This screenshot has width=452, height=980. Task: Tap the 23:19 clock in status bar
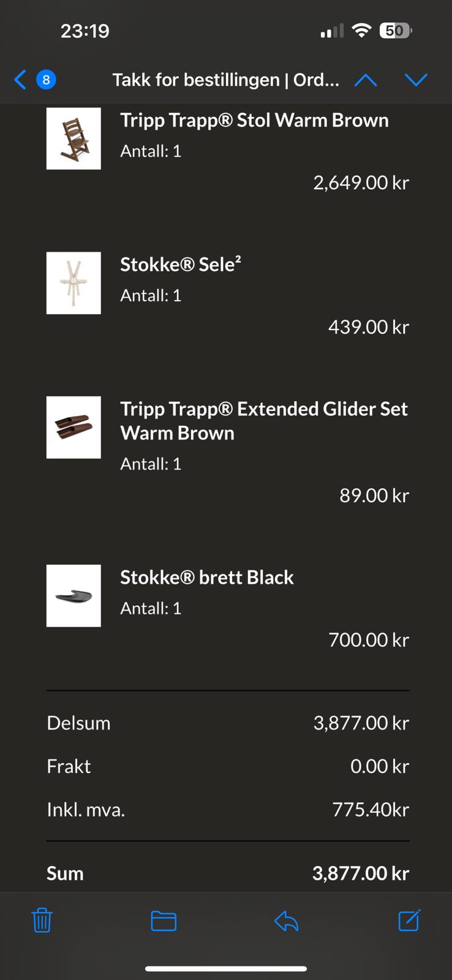pyautogui.click(x=85, y=31)
